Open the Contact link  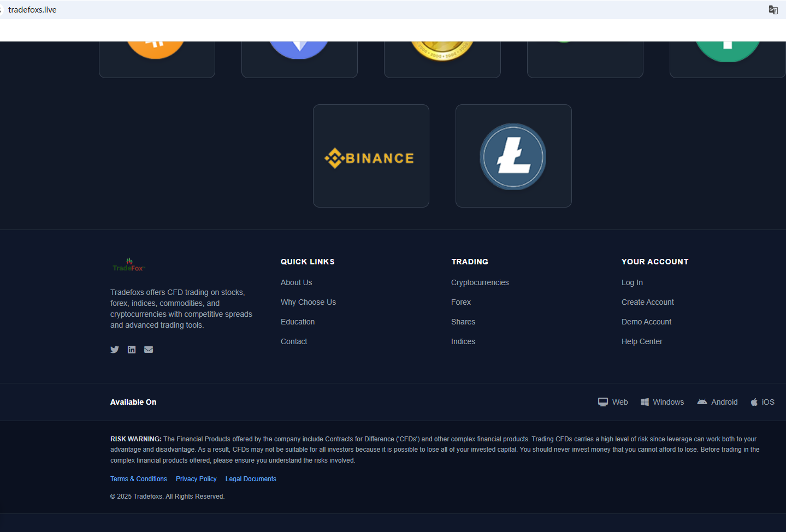[294, 341]
